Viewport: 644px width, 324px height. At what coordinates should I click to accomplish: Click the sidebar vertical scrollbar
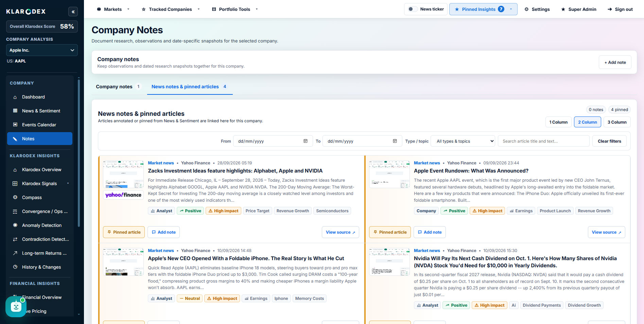click(79, 153)
